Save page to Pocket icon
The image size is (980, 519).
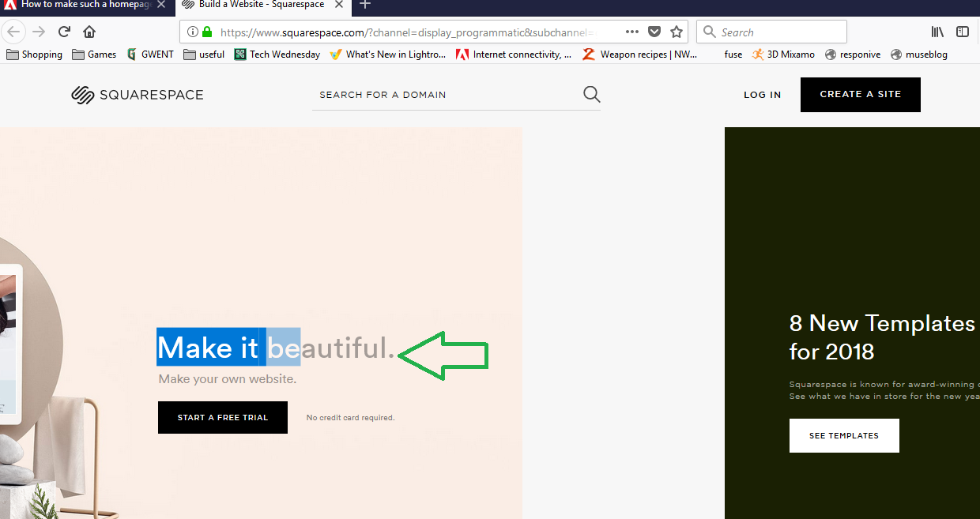654,32
